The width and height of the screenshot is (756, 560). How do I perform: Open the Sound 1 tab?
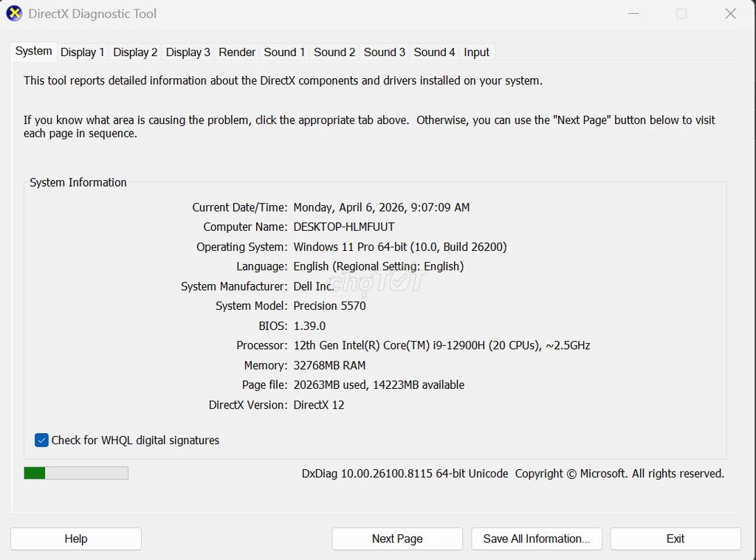pos(284,52)
